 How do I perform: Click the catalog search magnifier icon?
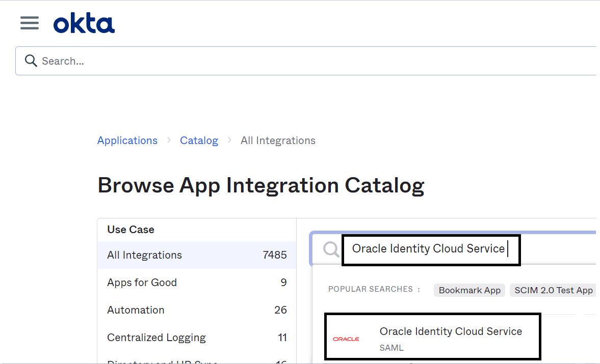331,249
